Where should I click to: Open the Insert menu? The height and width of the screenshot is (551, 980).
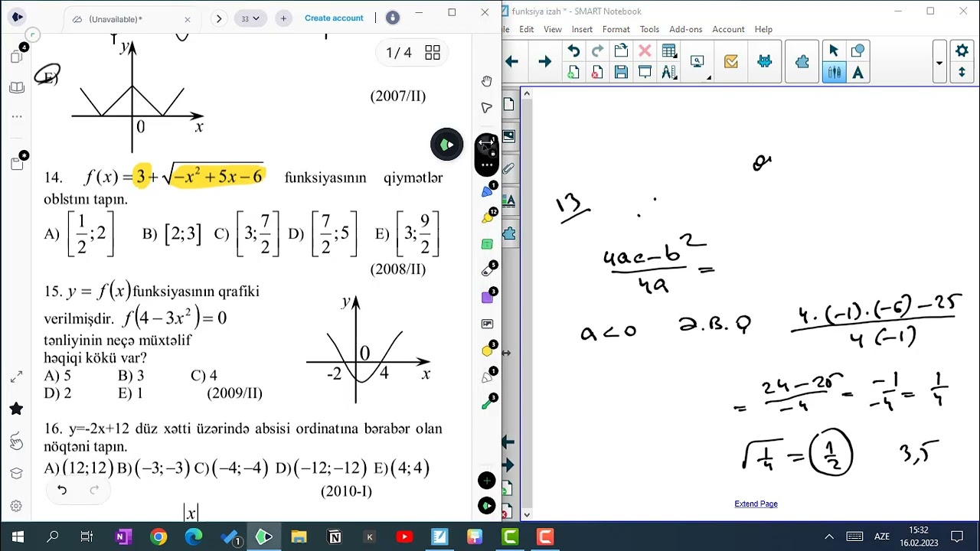[582, 29]
